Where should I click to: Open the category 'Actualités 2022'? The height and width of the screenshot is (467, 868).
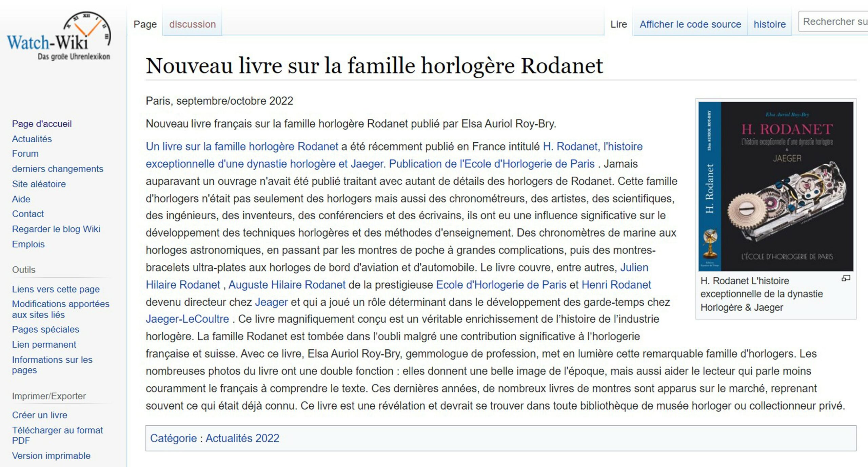point(242,438)
